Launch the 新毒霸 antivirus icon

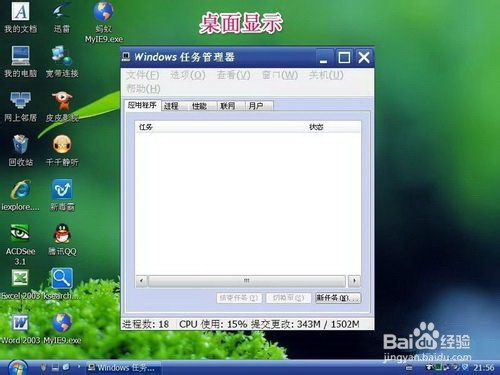point(62,195)
